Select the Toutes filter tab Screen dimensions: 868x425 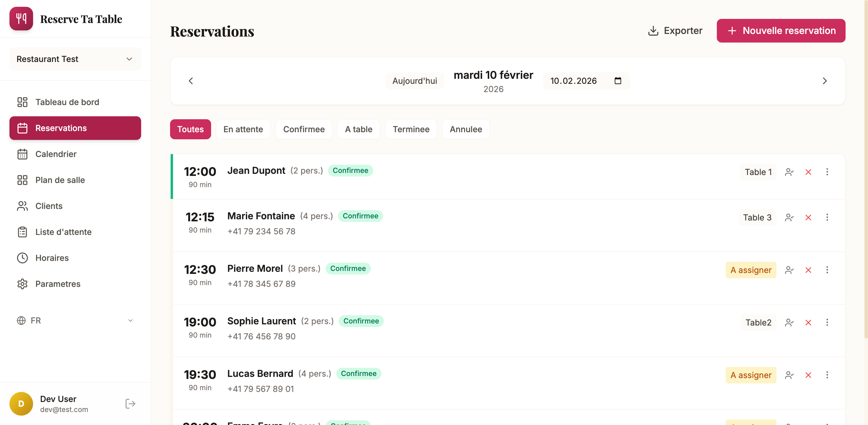190,129
